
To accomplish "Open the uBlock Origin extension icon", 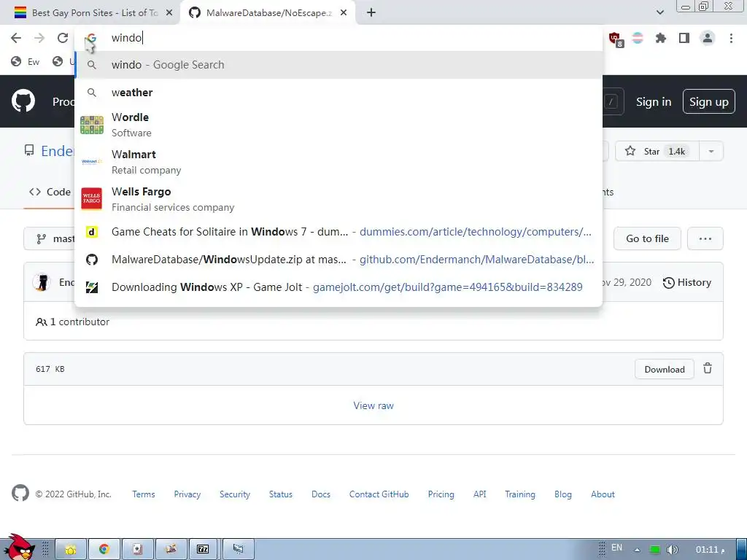I will coord(615,39).
